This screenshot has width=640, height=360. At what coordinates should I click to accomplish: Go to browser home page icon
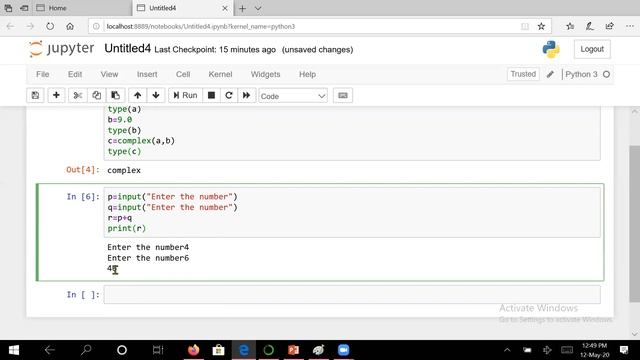point(70,26)
